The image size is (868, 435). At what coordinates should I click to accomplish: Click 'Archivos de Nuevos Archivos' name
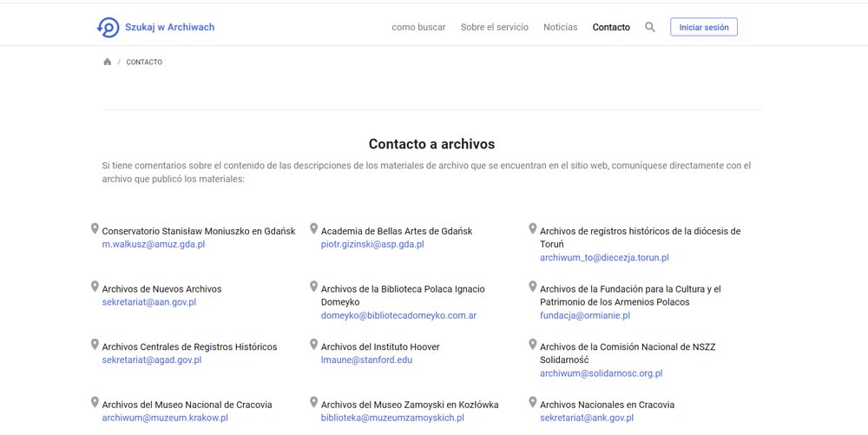click(x=161, y=289)
